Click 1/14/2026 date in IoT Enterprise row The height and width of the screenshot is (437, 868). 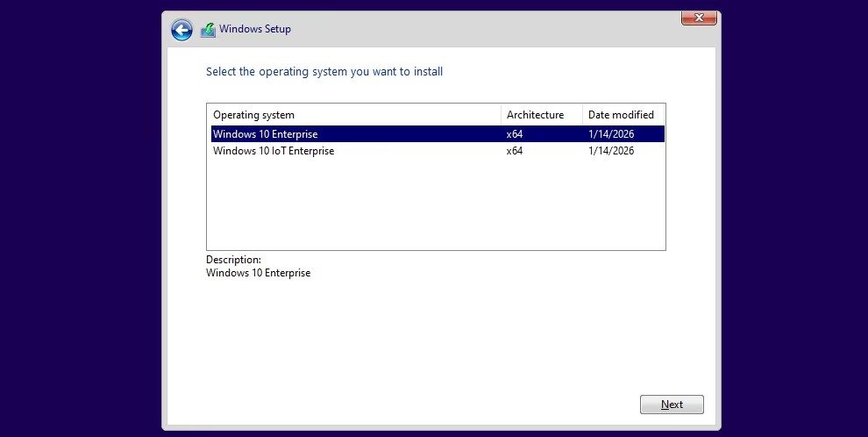(x=611, y=151)
